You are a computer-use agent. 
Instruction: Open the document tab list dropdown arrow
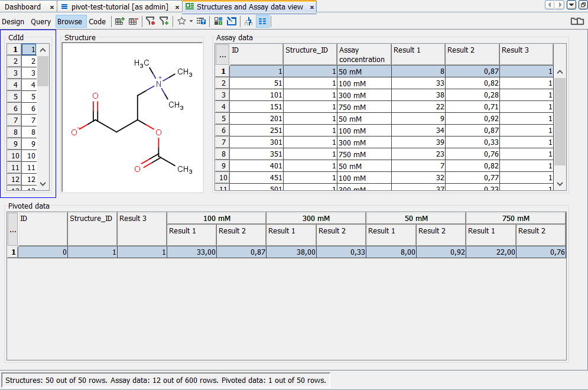click(x=571, y=5)
